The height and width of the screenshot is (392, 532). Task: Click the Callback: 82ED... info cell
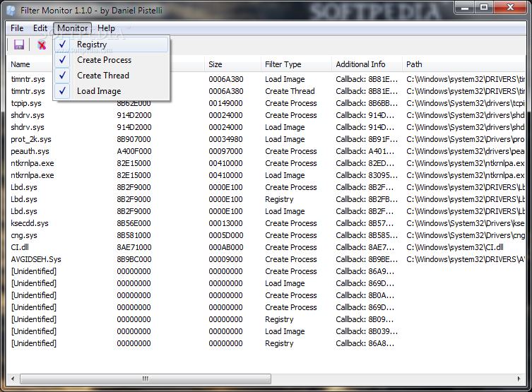[x=365, y=163]
